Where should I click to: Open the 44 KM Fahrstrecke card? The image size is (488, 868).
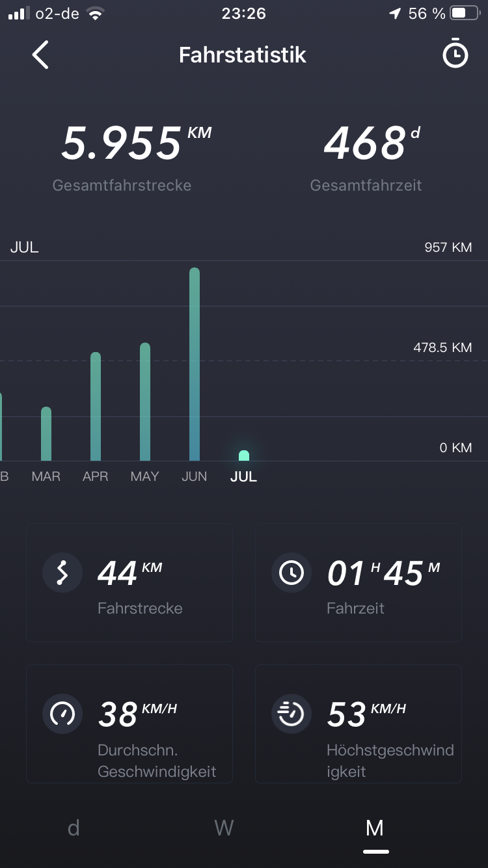(129, 582)
